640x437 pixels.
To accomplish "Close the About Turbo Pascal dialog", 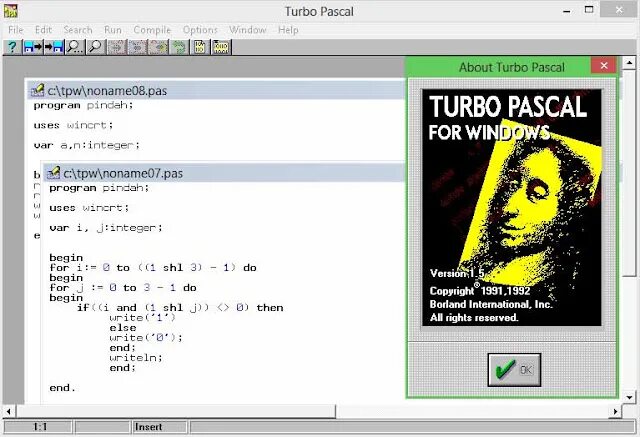I will (604, 65).
